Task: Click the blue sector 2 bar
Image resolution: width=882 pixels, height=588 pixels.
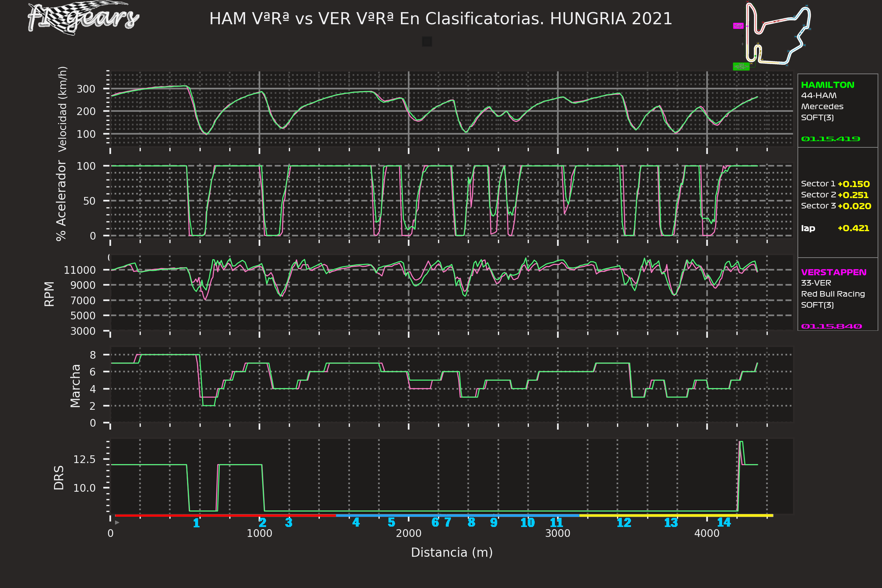Action: coord(458,516)
